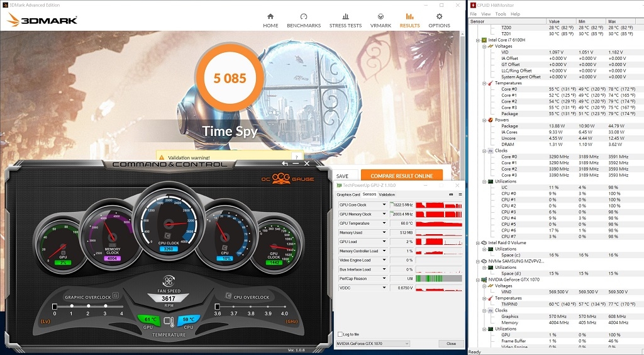Open 3DMark Options gear
Image resolution: width=644 pixels, height=355 pixels.
click(x=439, y=21)
